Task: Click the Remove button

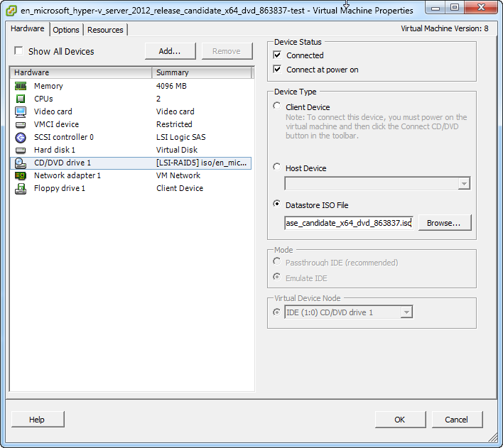Action: tap(227, 51)
